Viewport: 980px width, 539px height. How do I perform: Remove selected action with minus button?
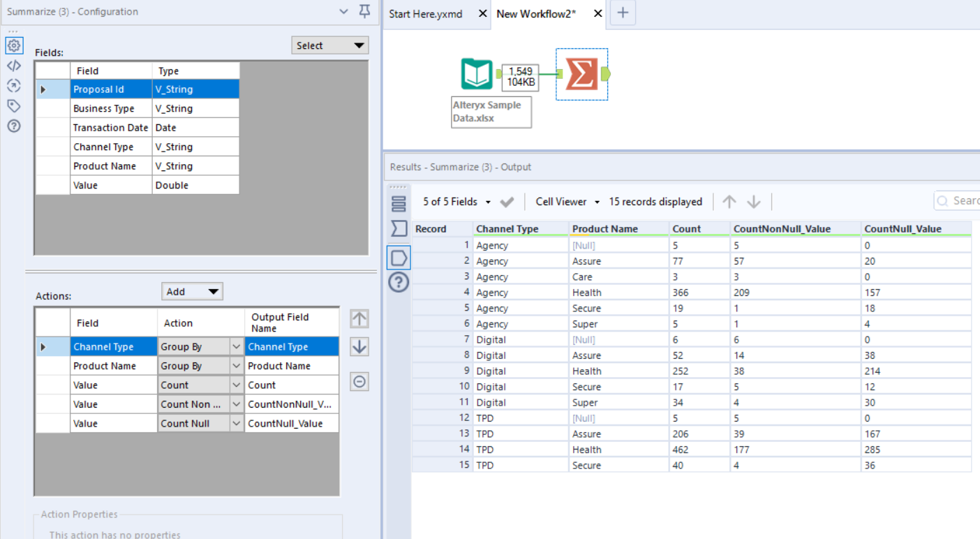(359, 382)
